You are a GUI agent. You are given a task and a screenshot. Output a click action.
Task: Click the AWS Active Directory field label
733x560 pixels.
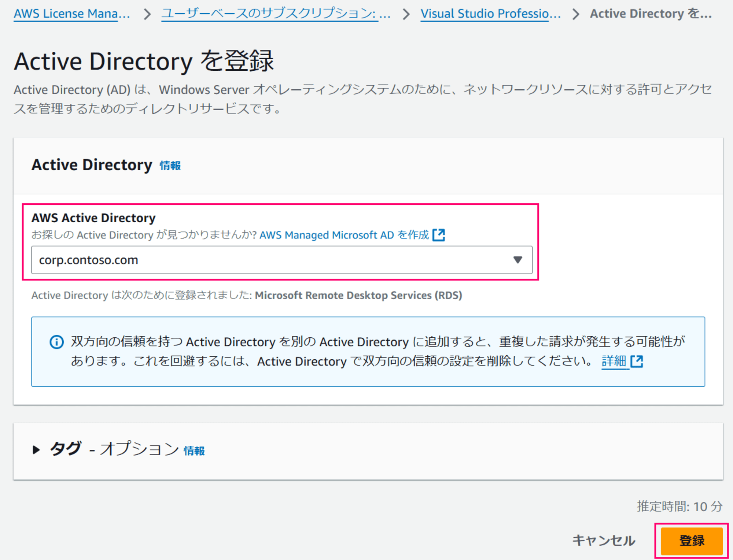[x=93, y=218]
